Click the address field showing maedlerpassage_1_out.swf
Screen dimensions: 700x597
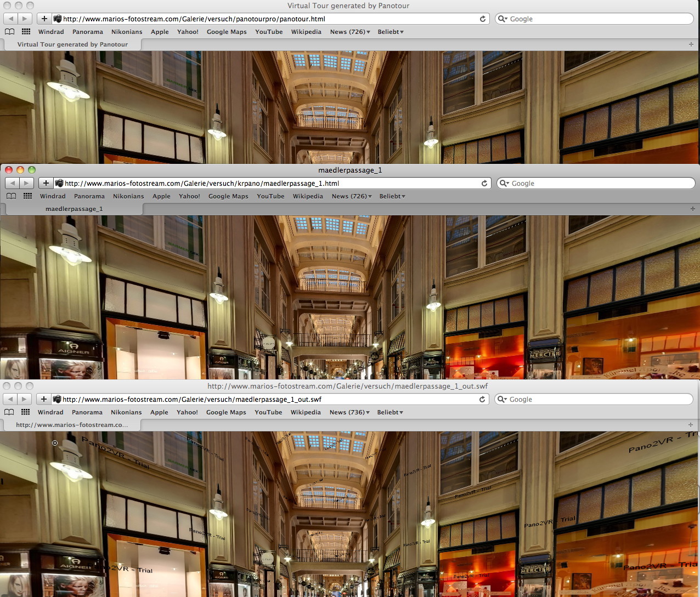click(269, 399)
